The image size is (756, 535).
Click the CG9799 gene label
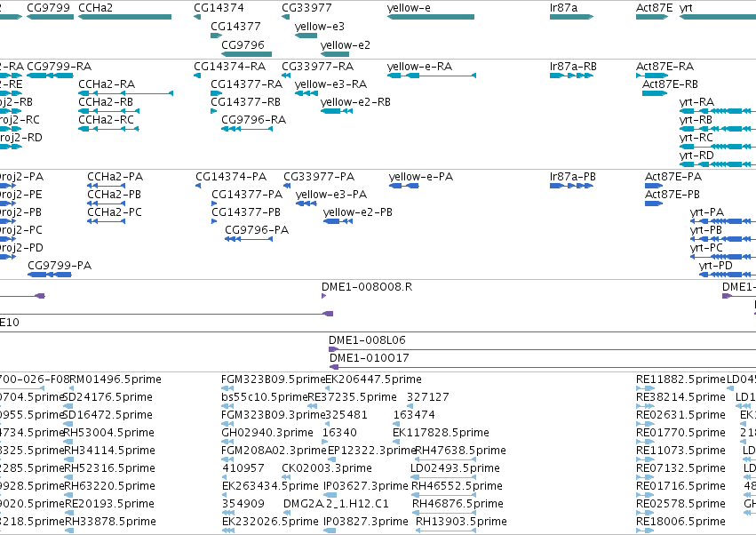48,8
